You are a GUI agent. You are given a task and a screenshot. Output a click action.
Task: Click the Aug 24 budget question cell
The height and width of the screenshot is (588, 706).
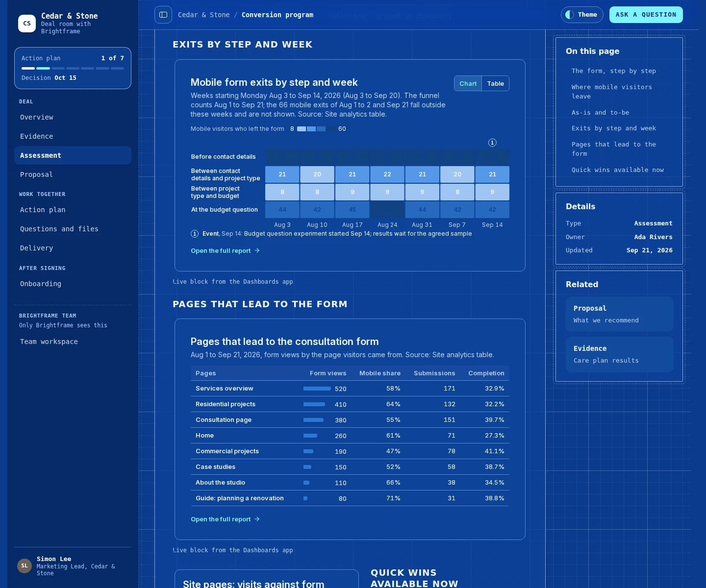tap(387, 210)
